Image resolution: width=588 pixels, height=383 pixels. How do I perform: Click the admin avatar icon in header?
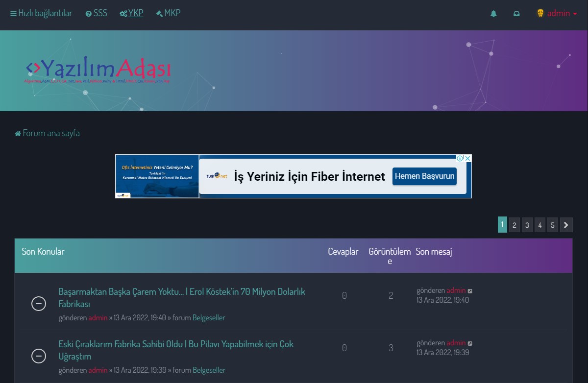(x=540, y=13)
